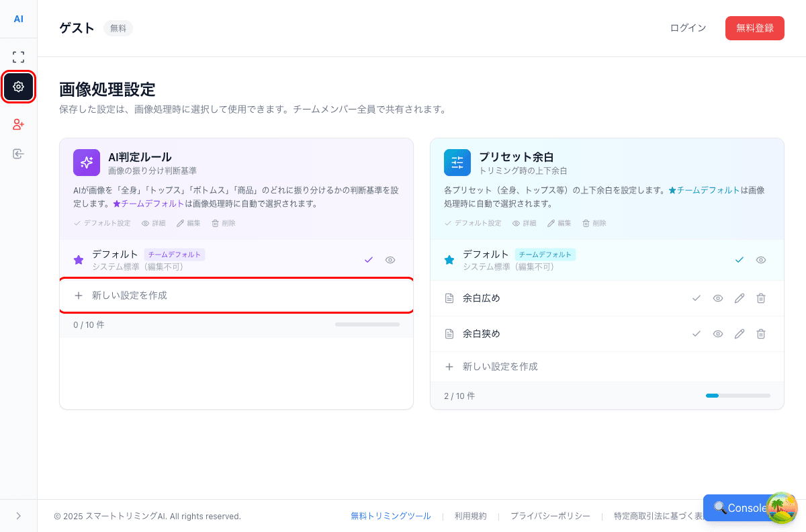Image resolution: width=806 pixels, height=532 pixels.
Task: Open 利用規約 footer link
Action: coord(471,516)
